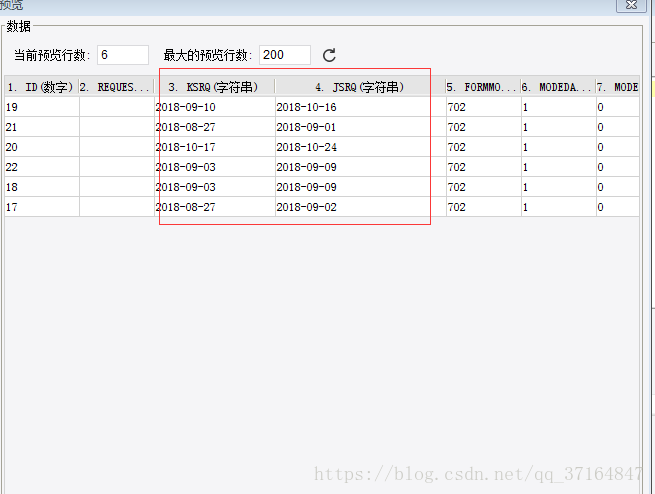The height and width of the screenshot is (494, 655).
Task: Select KSRQ cell 2018-09-03 in row 18
Action: [x=215, y=187]
